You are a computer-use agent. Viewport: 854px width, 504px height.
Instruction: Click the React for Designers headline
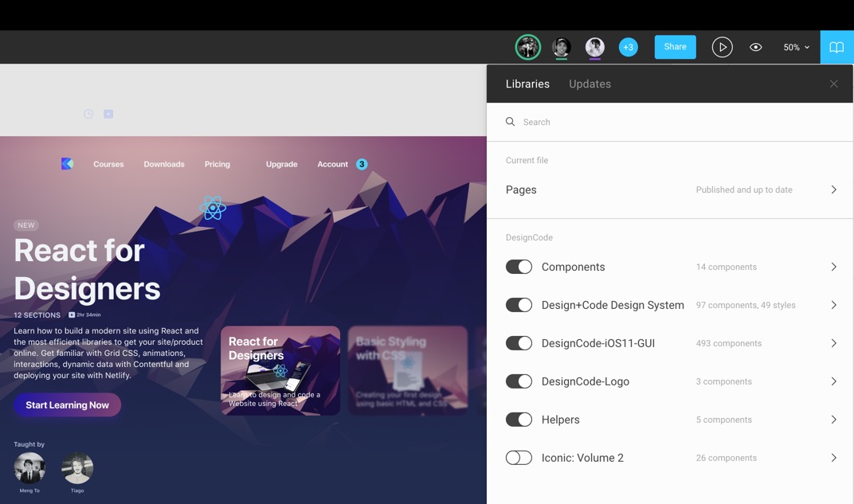[x=87, y=269]
